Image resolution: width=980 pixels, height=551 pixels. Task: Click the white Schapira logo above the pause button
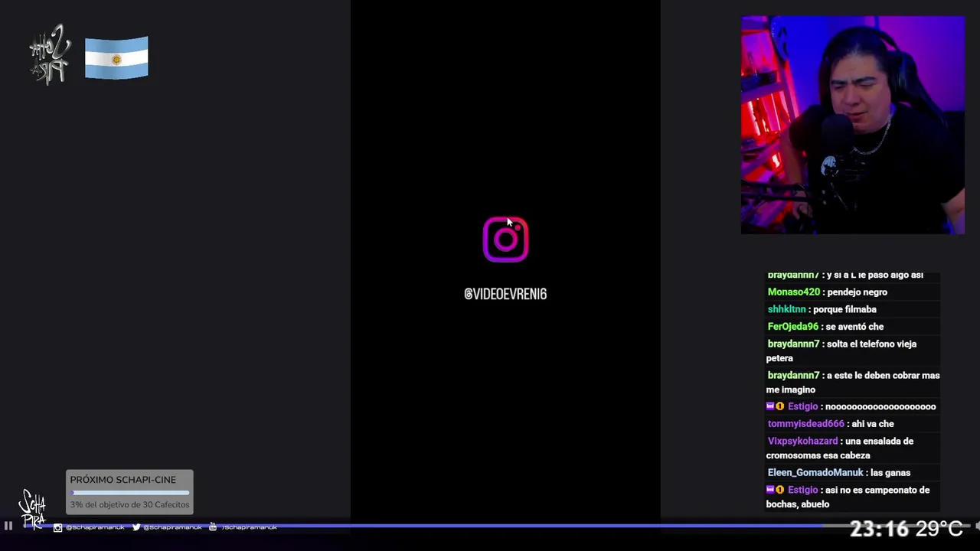[33, 508]
